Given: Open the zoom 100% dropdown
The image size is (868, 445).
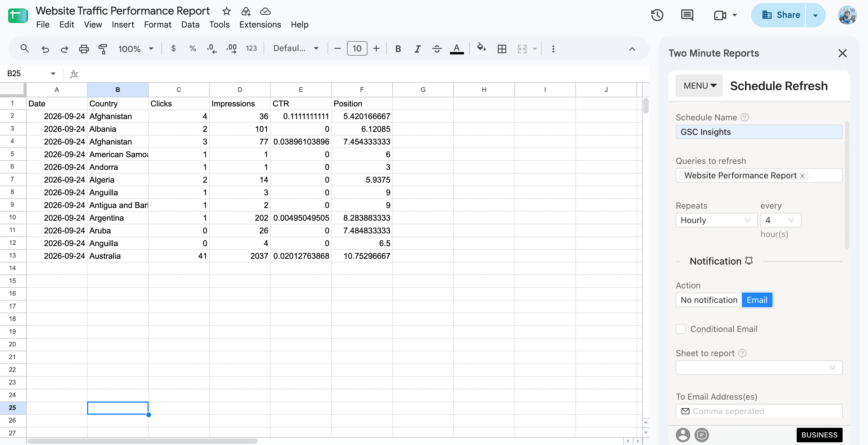Looking at the screenshot, I should 135,49.
